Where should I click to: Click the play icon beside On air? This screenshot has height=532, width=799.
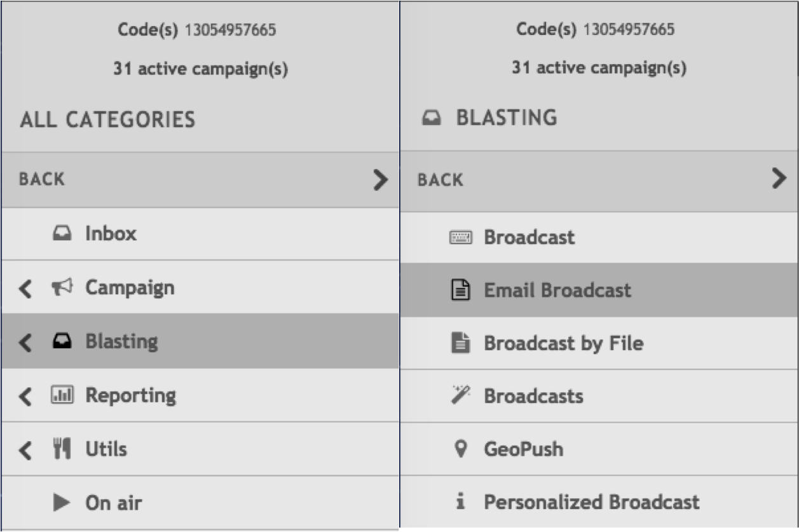click(x=62, y=503)
